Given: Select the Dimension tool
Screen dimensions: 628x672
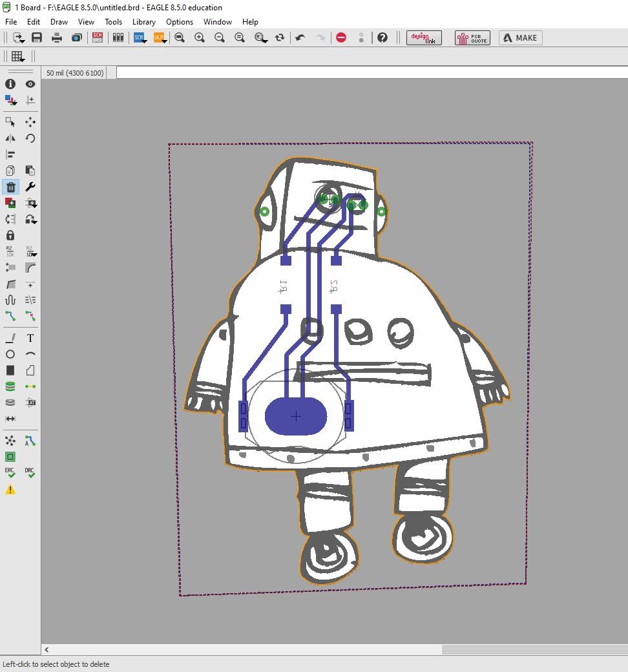Looking at the screenshot, I should 10,419.
